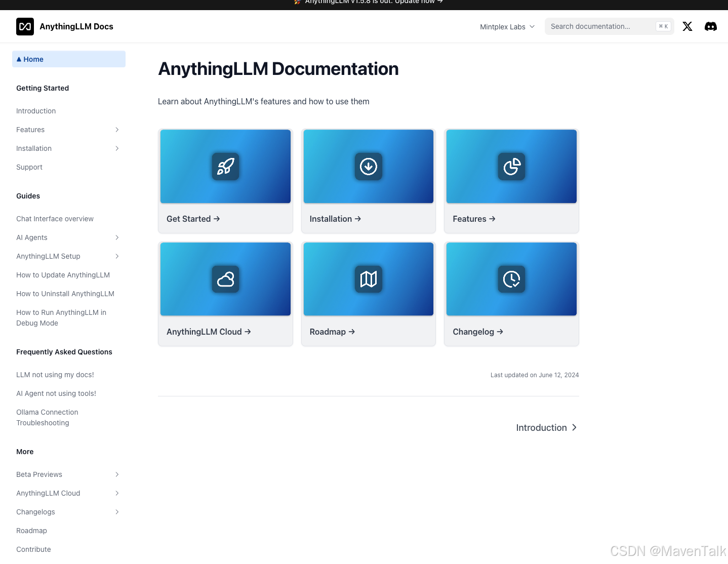This screenshot has height=564, width=728.
Task: Open the Discord icon link
Action: click(711, 26)
